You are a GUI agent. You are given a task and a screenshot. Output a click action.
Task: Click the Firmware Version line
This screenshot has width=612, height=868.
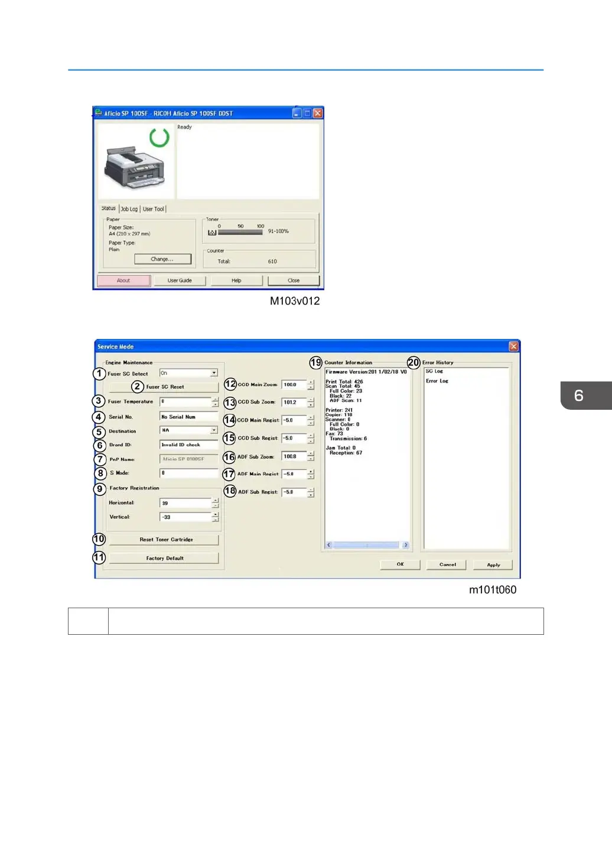[366, 372]
